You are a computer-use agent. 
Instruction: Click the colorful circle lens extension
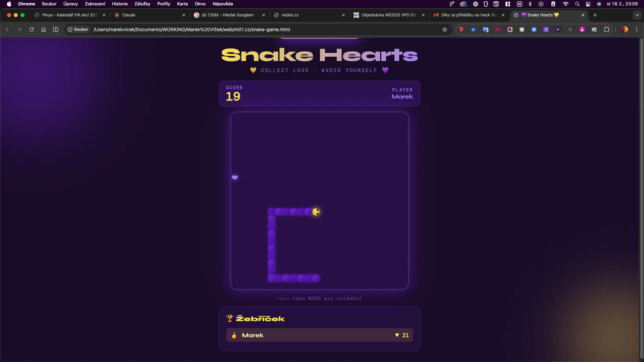pyautogui.click(x=509, y=29)
